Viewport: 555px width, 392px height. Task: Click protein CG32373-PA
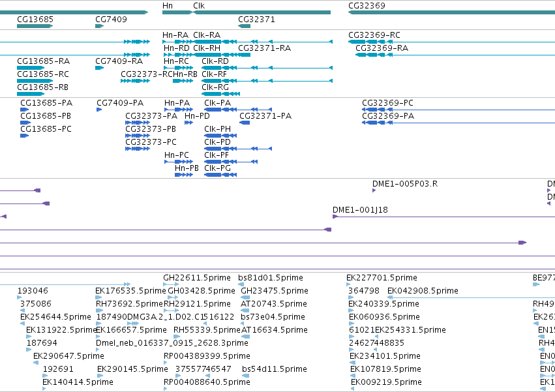pyautogui.click(x=151, y=116)
